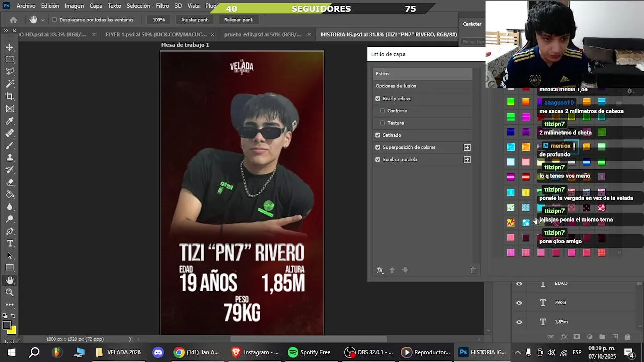This screenshot has width=644, height=362.
Task: Toggle the Bisel y relieve checkbox
Action: coord(378,99)
